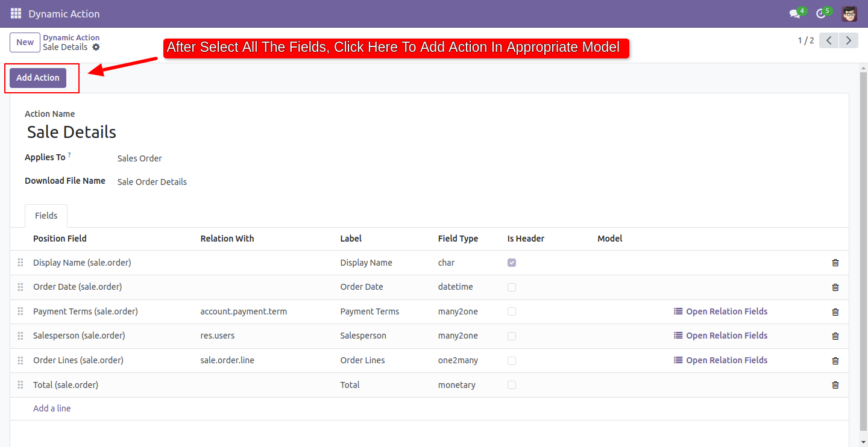Image resolution: width=868 pixels, height=447 pixels.
Task: Click the sale.order.line relation cell
Action: click(x=227, y=360)
